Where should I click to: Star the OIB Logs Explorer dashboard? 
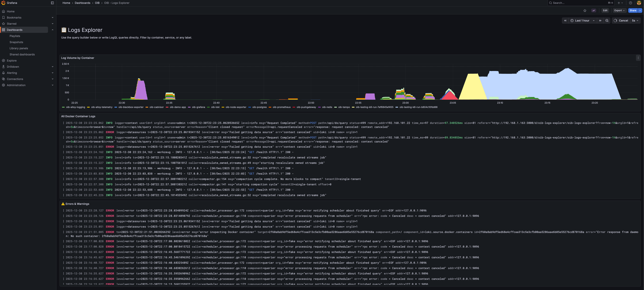tap(585, 10)
